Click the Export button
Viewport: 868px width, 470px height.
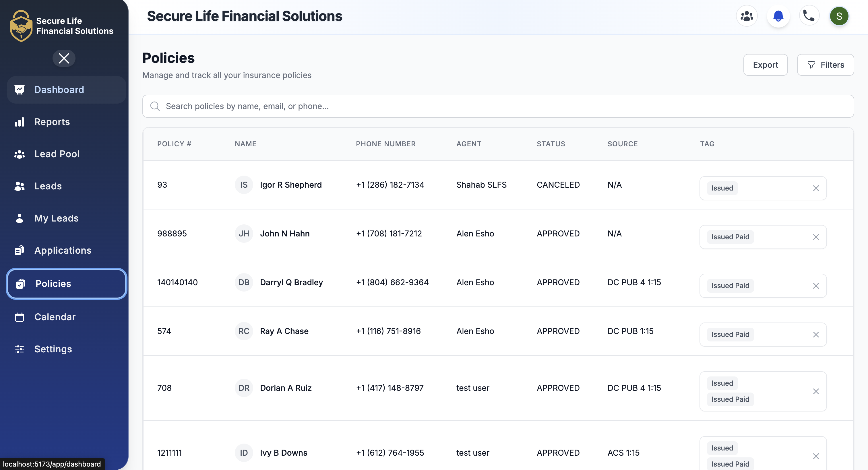pyautogui.click(x=766, y=65)
